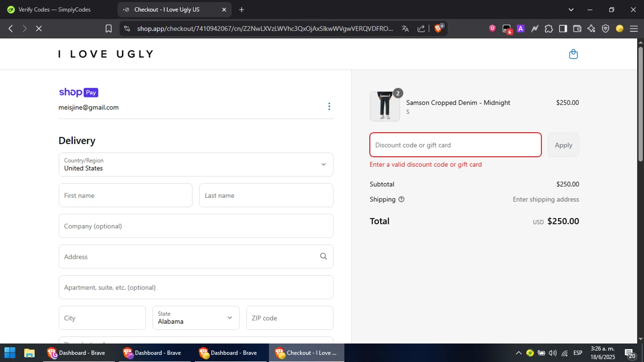The image size is (644, 362).
Task: Open Shop Pay account options menu
Action: [x=329, y=106]
